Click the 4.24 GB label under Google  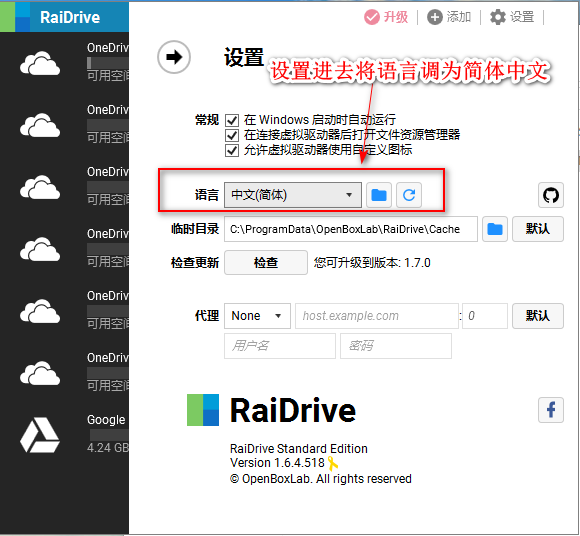108,448
